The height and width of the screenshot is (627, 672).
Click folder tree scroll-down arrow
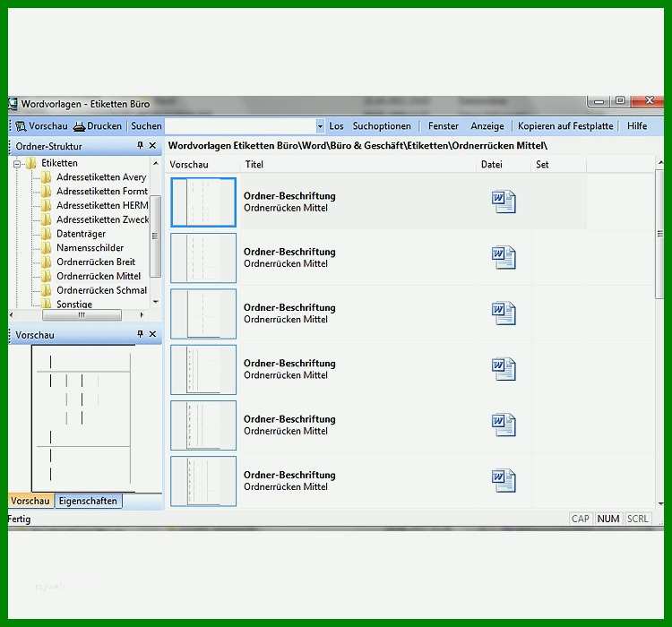coord(156,302)
